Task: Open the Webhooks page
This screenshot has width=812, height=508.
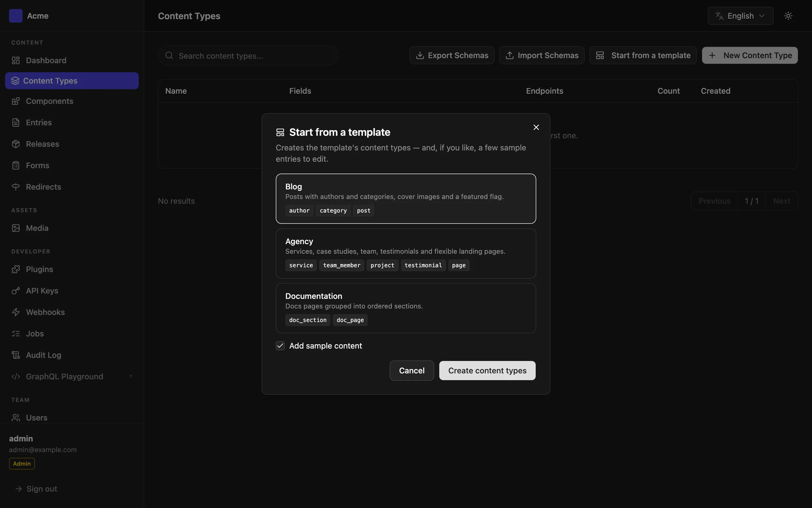Action: coord(72,312)
